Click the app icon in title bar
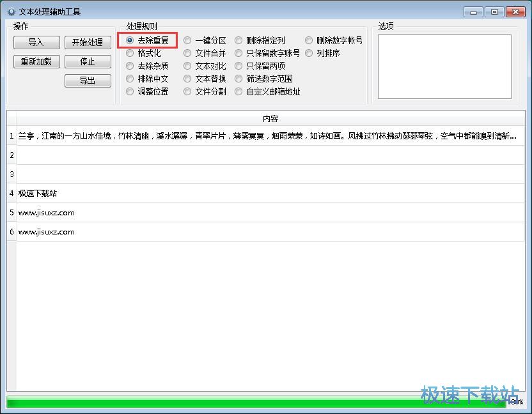This screenshot has height=414, width=532. [12, 12]
